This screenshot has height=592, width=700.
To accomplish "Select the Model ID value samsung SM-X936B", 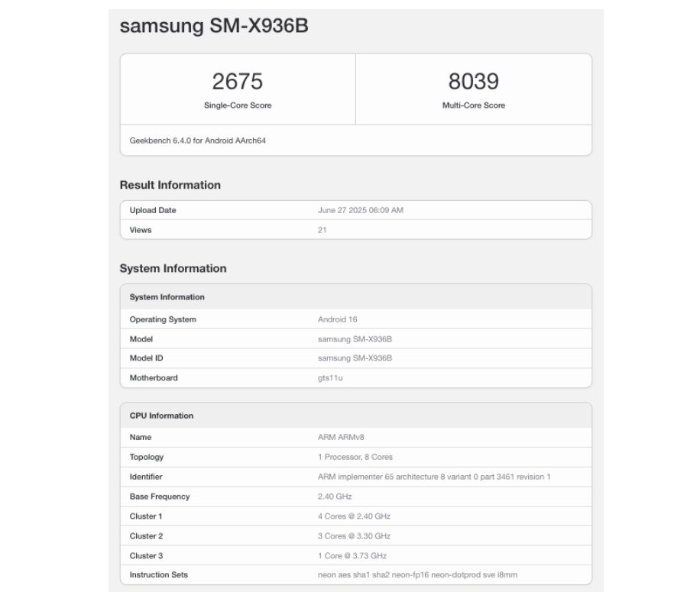I will [x=355, y=358].
